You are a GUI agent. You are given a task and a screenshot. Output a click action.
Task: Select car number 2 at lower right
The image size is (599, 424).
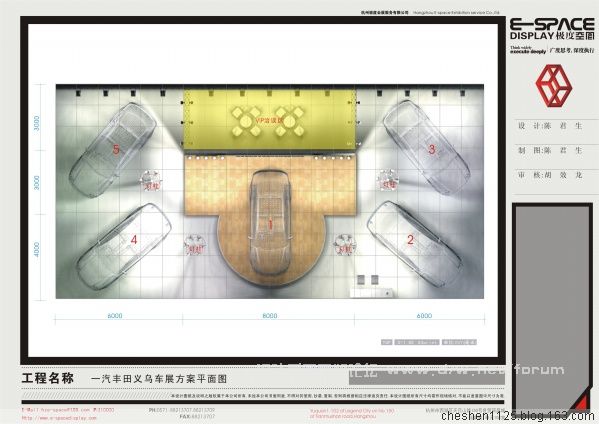pyautogui.click(x=415, y=244)
